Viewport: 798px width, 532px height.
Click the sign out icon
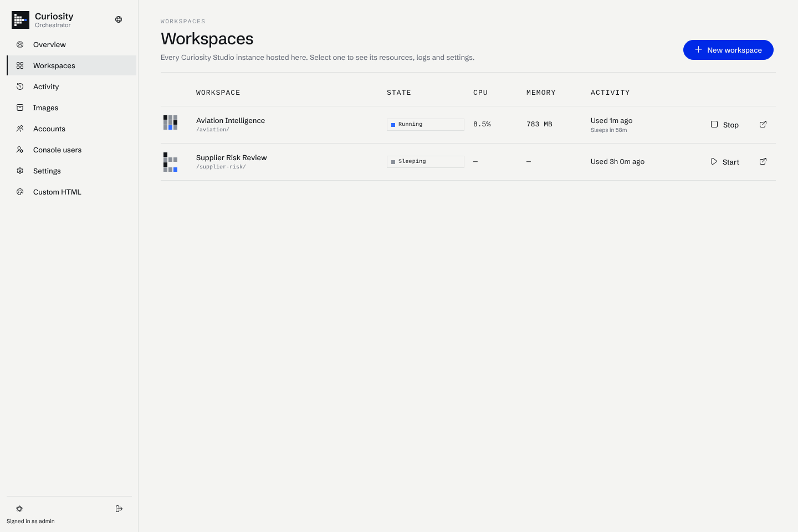pos(119,509)
